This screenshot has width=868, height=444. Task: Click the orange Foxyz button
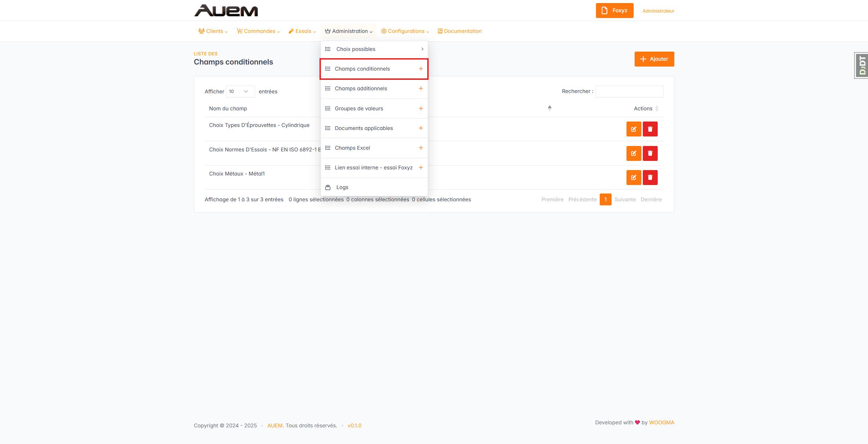(614, 11)
